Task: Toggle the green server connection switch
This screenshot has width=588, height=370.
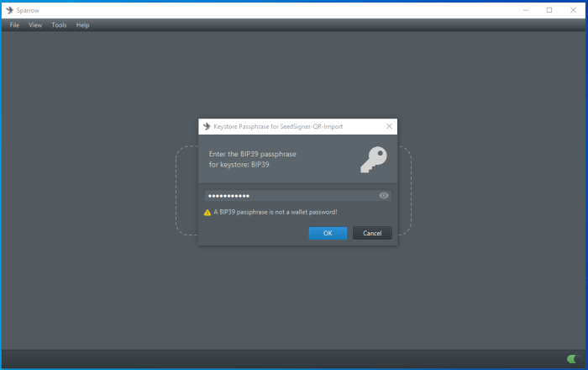Action: pyautogui.click(x=573, y=359)
